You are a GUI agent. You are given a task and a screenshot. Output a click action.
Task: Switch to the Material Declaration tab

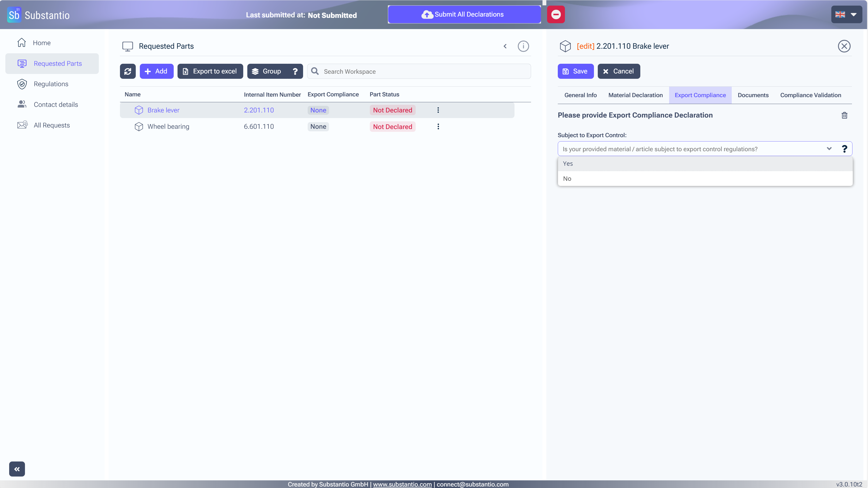[635, 95]
